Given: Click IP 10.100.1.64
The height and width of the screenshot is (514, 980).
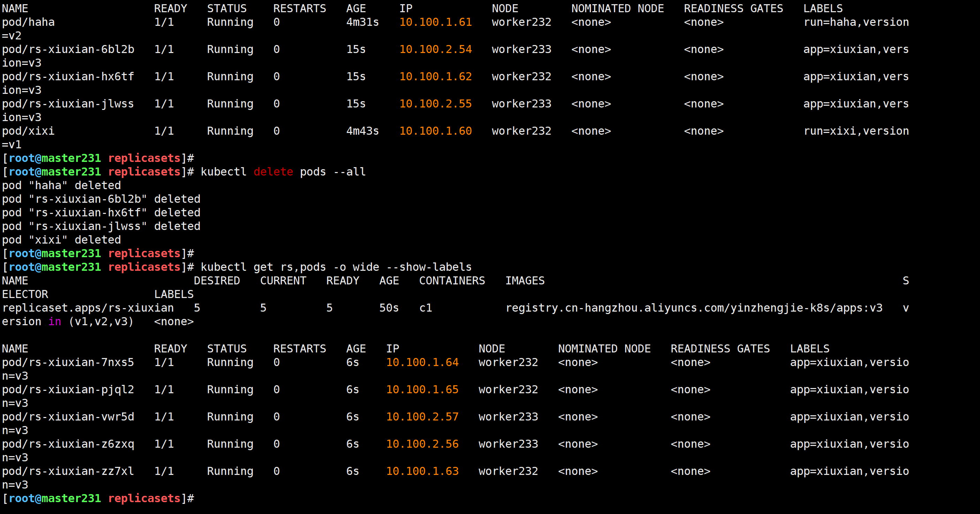Looking at the screenshot, I should pyautogui.click(x=422, y=362).
